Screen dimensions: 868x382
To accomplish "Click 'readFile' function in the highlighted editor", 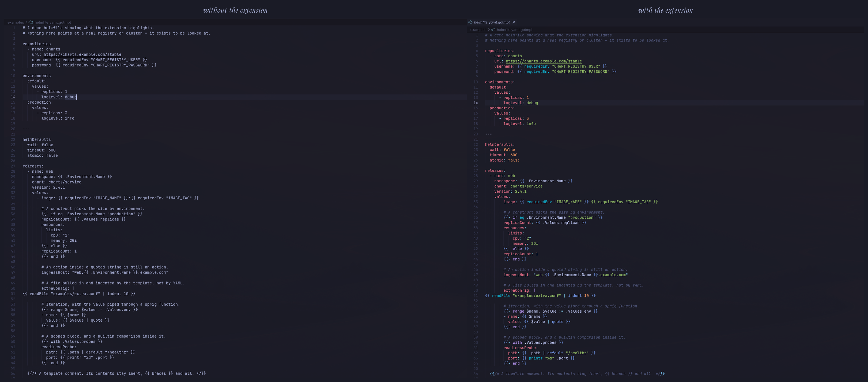I will (x=501, y=296).
